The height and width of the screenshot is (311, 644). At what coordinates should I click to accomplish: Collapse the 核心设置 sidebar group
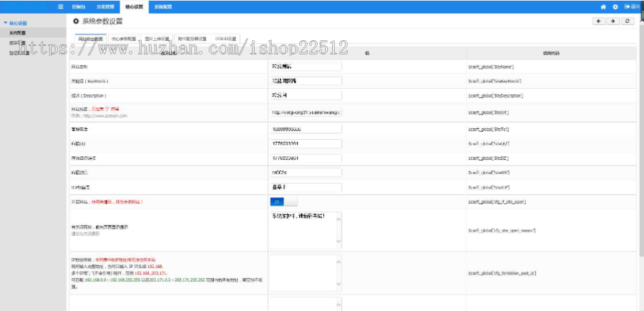click(15, 24)
